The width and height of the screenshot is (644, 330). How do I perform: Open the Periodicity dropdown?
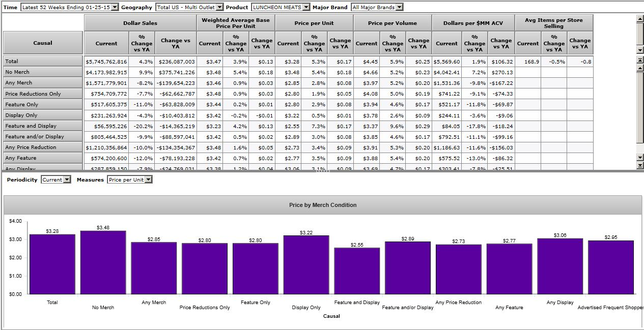click(55, 179)
